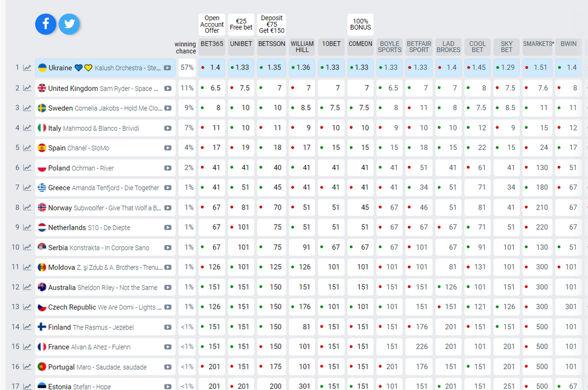This screenshot has height=390, width=588.
Task: Play the Netherlands De Diepte video
Action: (x=168, y=227)
